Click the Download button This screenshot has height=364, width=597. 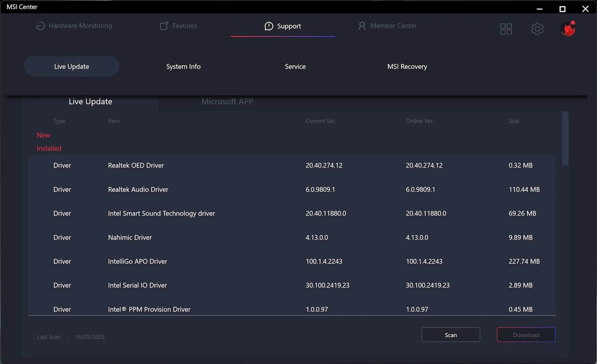[x=526, y=335]
